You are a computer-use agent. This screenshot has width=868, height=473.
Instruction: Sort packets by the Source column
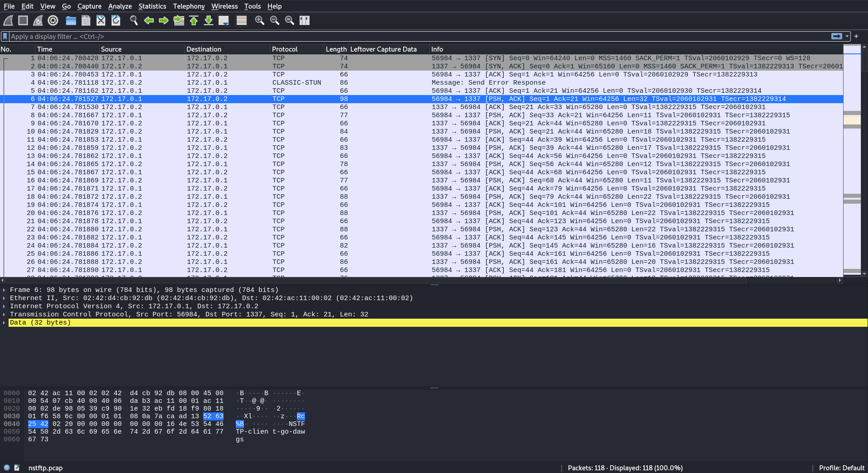(142, 49)
